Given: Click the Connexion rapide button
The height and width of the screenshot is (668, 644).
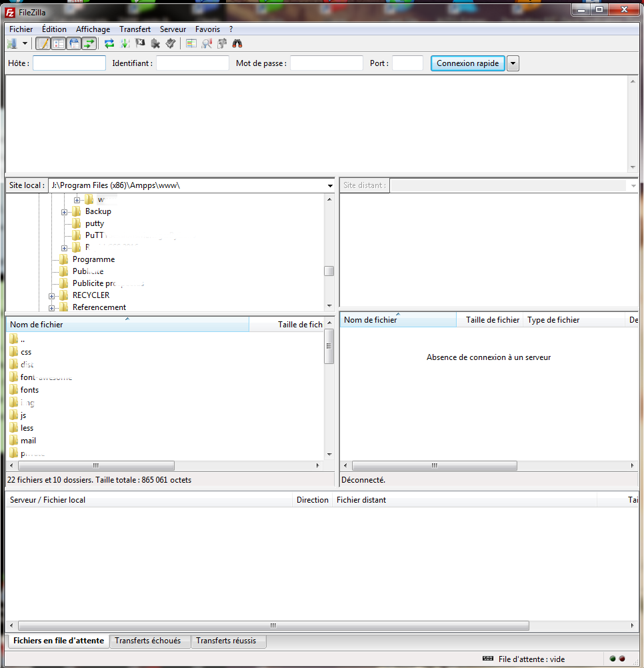Looking at the screenshot, I should pyautogui.click(x=468, y=63).
